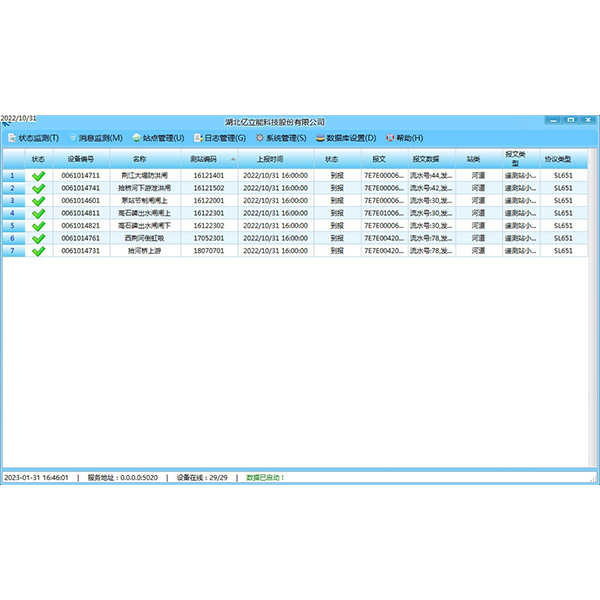Select station code cell 16122001
The width and height of the screenshot is (600, 600).
[209, 201]
